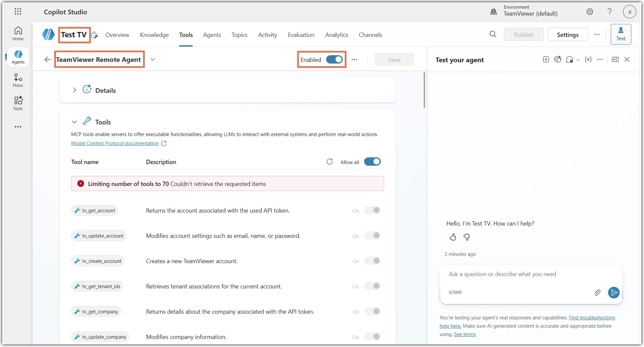This screenshot has height=347, width=644.
Task: Select the Tools tab
Action: [x=186, y=35]
